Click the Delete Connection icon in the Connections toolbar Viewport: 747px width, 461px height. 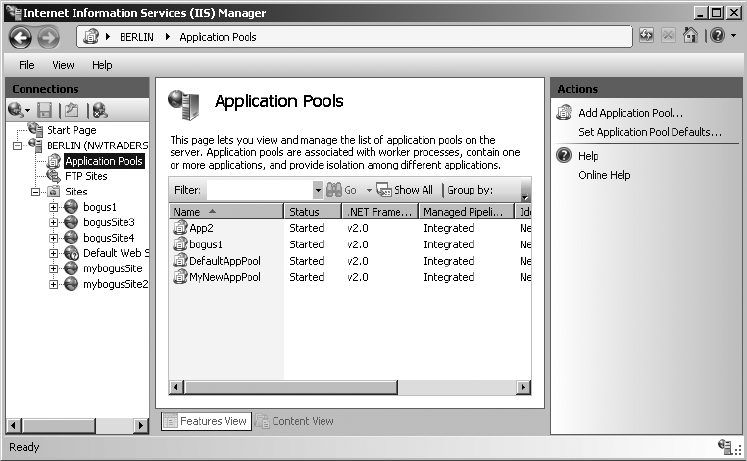tap(100, 110)
